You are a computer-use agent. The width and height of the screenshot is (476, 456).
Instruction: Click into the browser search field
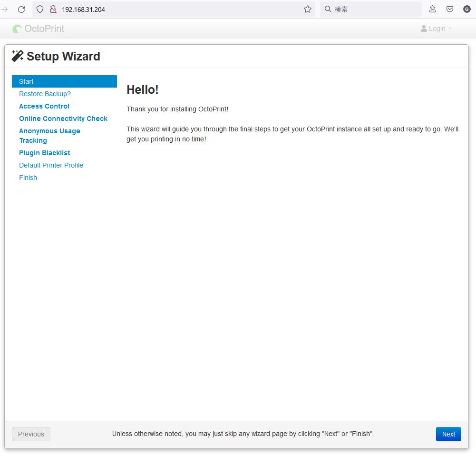point(371,10)
